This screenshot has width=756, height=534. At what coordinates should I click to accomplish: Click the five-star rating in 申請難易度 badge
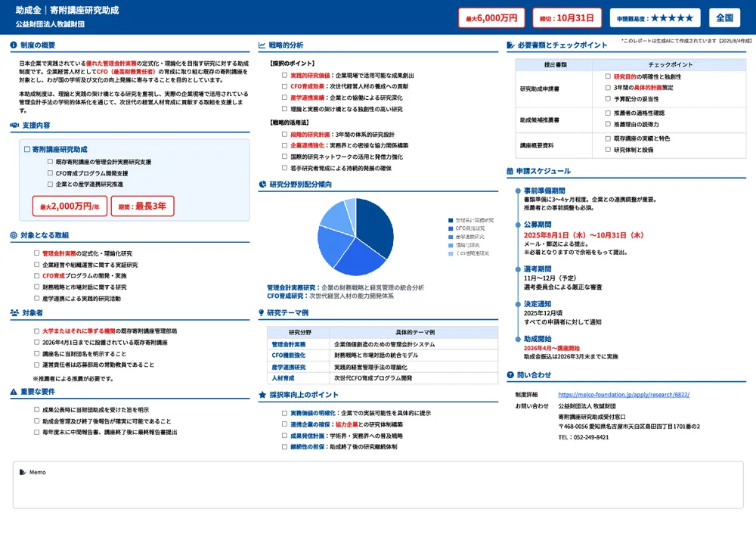(672, 18)
